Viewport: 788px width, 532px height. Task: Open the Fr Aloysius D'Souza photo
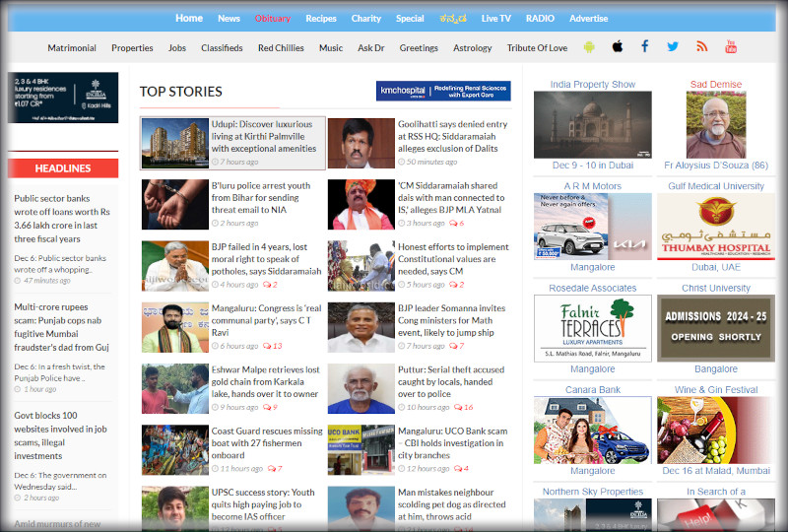pos(716,126)
